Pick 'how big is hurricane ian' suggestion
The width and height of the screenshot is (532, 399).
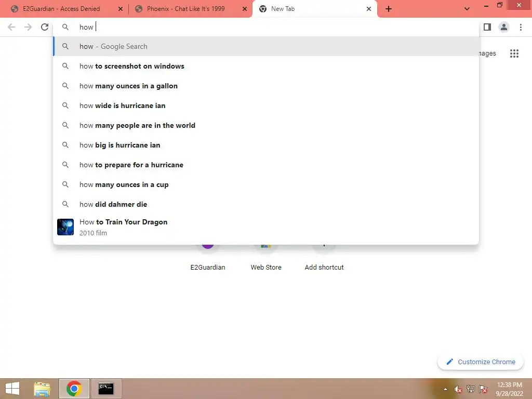(x=266, y=145)
